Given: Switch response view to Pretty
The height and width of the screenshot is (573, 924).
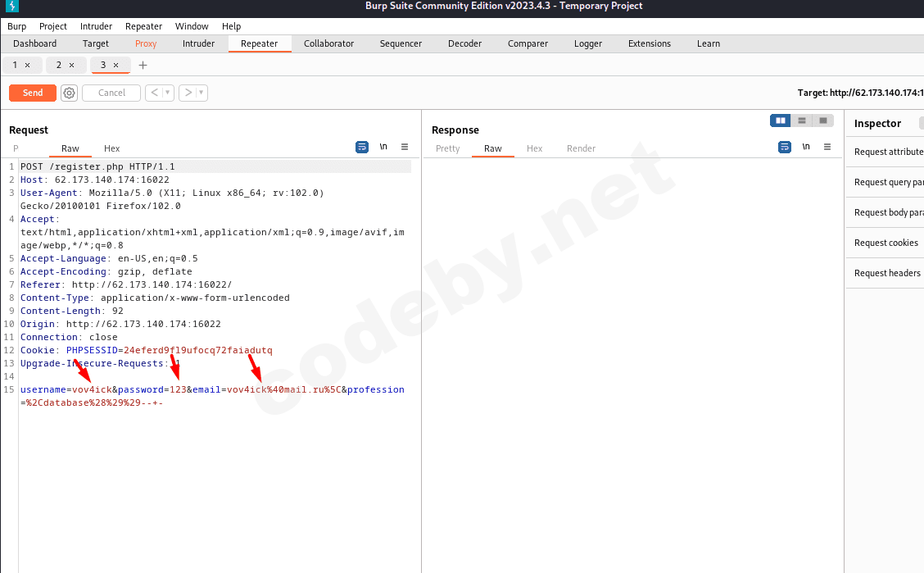Looking at the screenshot, I should tap(447, 148).
